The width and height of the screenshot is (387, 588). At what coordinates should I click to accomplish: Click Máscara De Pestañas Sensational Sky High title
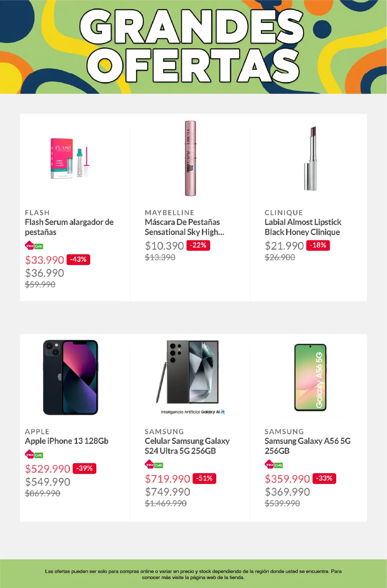(184, 227)
